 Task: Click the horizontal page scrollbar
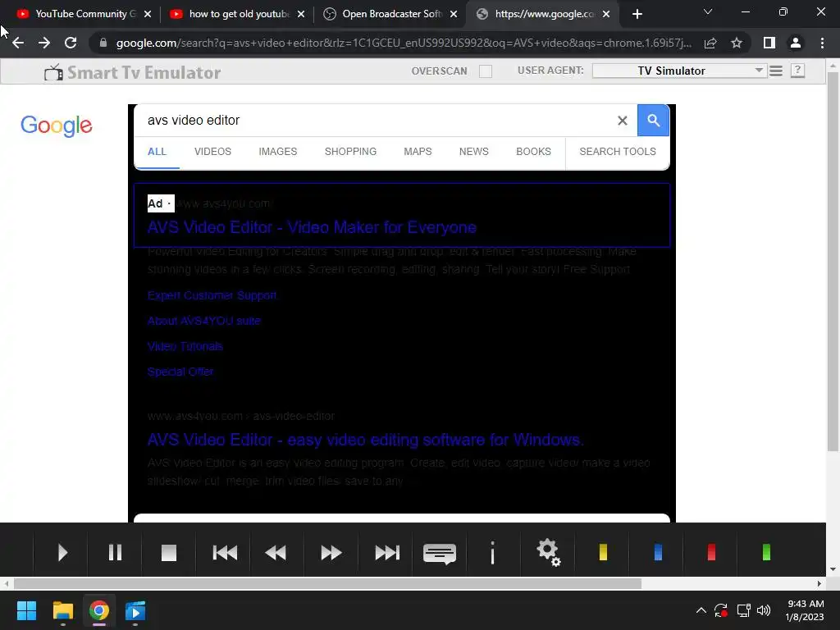tap(327, 583)
